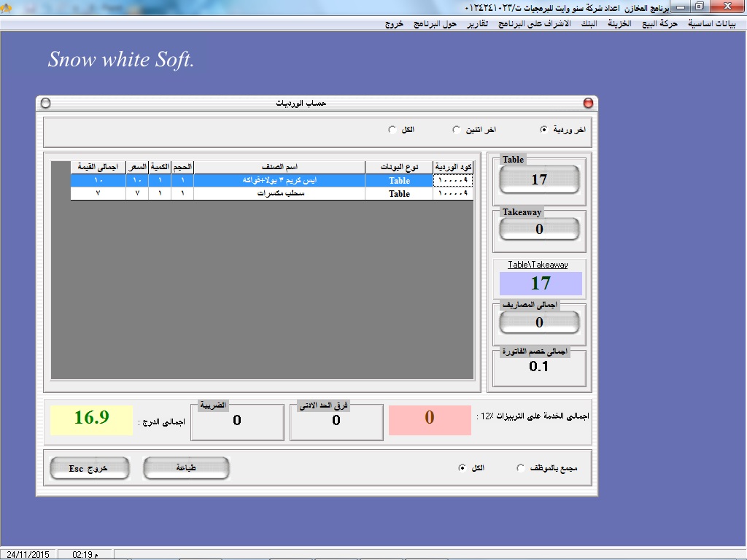The height and width of the screenshot is (560, 747).
Task: Open the تقارير menu
Action: pyautogui.click(x=478, y=23)
